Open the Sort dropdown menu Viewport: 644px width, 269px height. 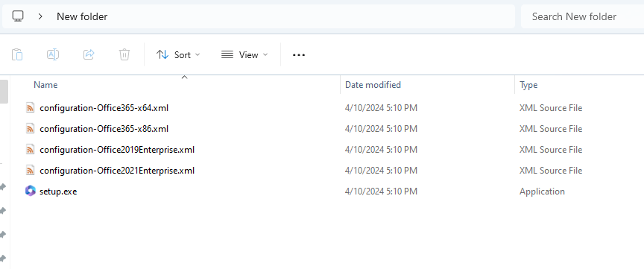tap(178, 54)
